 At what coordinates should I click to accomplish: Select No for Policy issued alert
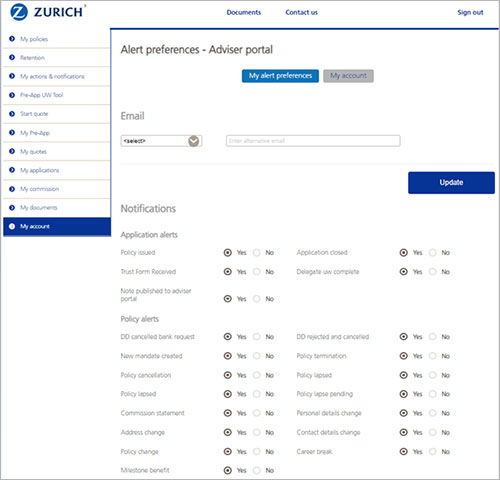(x=257, y=253)
